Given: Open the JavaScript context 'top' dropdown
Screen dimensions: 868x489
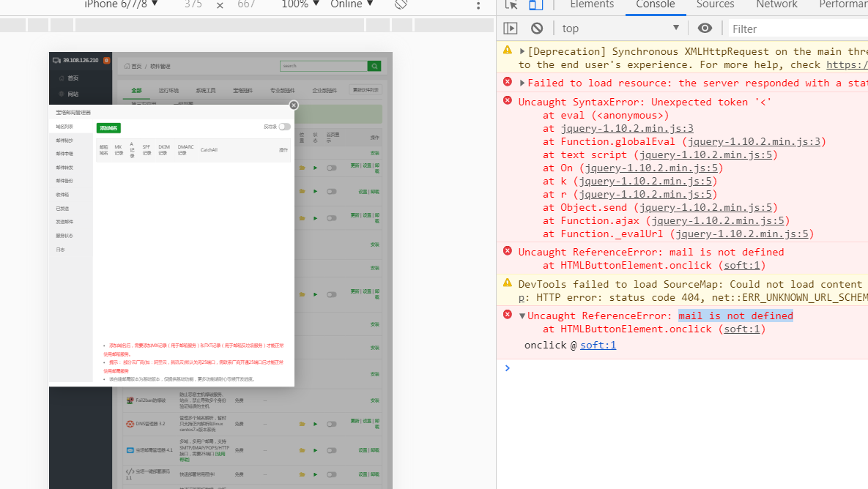Looking at the screenshot, I should [x=620, y=29].
